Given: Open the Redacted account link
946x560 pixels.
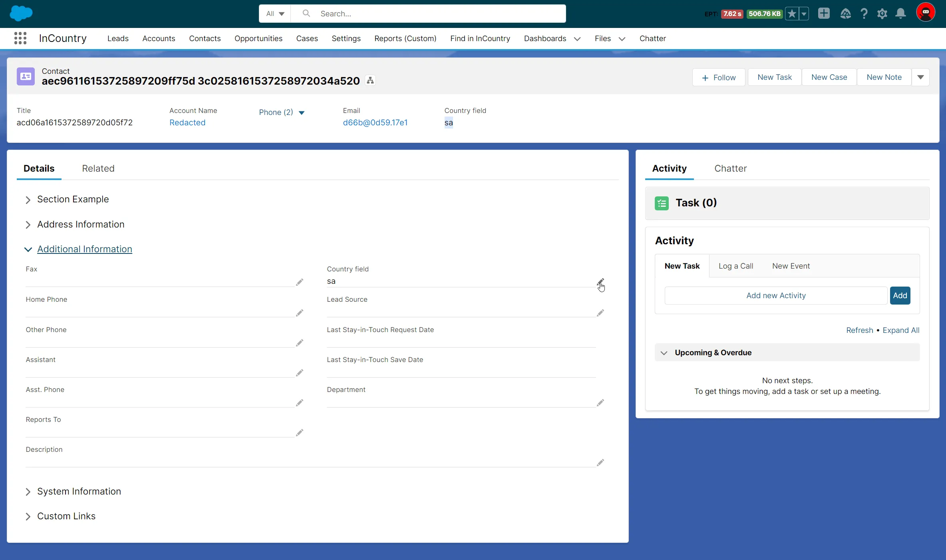Looking at the screenshot, I should click(187, 123).
